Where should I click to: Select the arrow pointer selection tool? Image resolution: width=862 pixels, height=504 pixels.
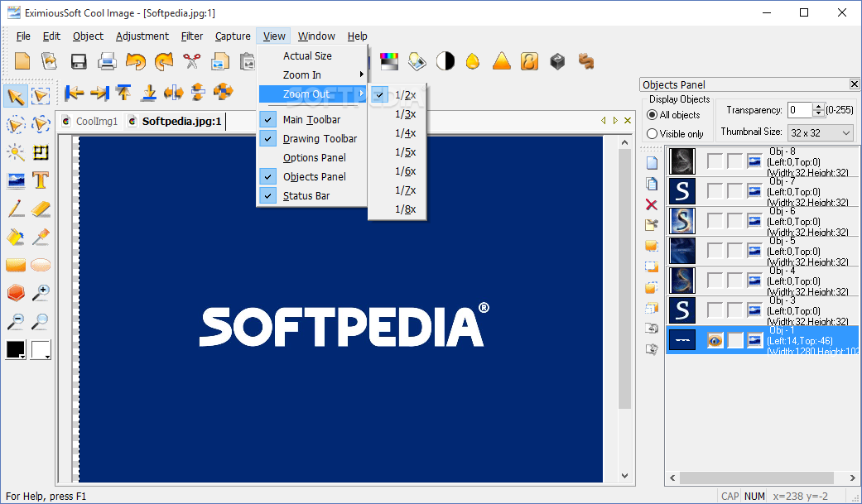coord(16,96)
